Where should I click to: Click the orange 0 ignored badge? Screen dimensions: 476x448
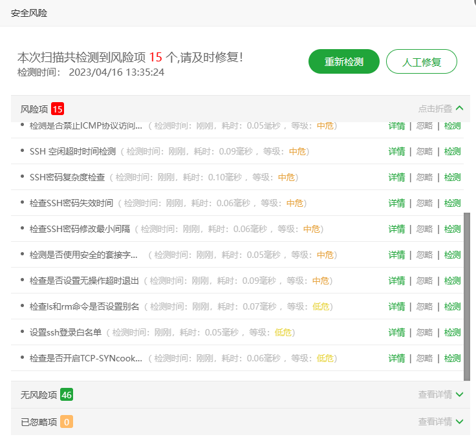67,421
